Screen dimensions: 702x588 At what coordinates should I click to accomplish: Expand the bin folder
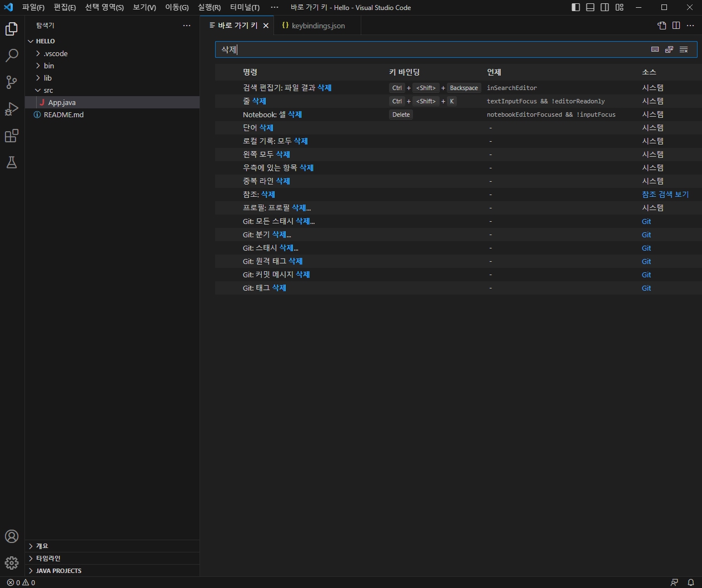point(113,66)
